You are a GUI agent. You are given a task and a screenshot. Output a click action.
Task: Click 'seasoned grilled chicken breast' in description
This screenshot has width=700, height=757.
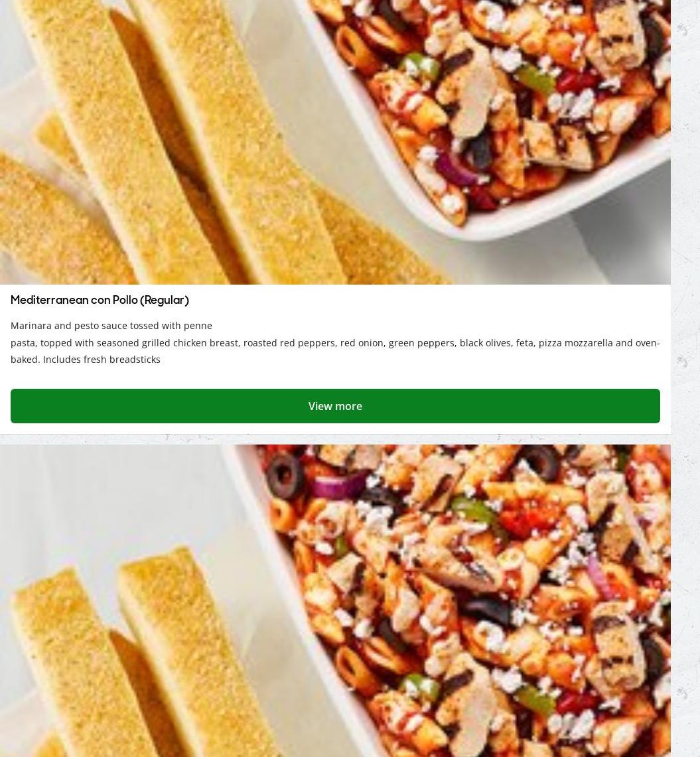[167, 343]
